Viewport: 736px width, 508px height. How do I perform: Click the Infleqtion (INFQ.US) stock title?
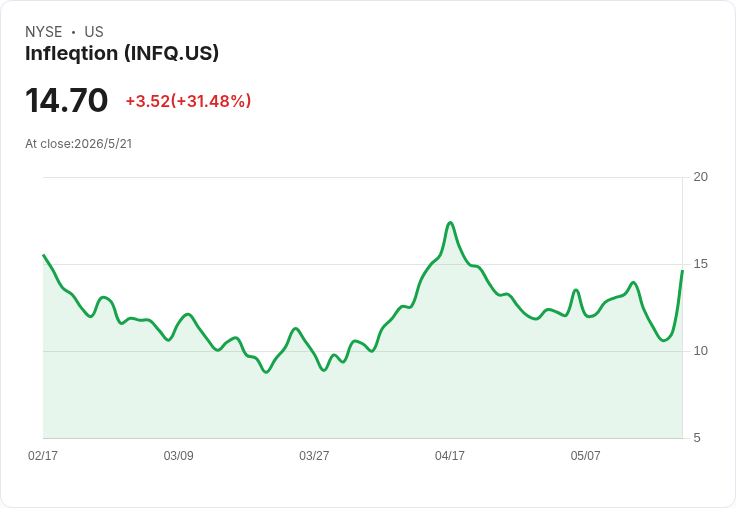[x=122, y=54]
